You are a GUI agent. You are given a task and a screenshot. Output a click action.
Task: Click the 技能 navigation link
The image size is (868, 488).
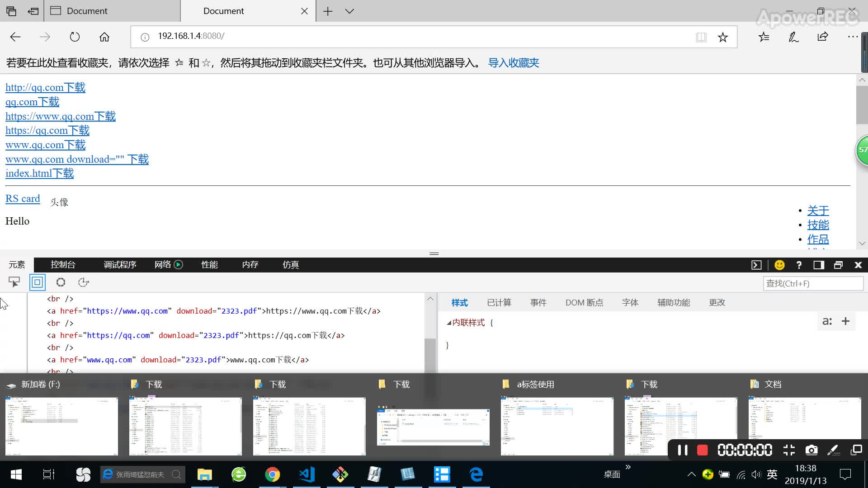tap(818, 225)
